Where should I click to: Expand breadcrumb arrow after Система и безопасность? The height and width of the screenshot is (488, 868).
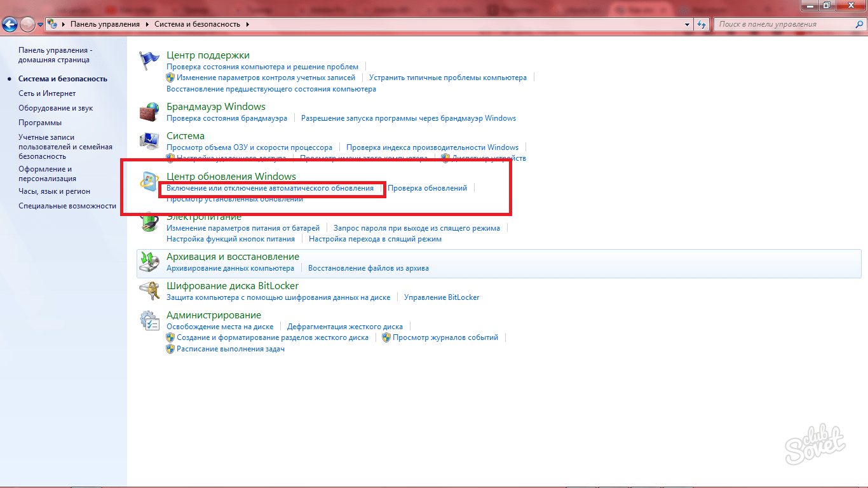point(247,24)
